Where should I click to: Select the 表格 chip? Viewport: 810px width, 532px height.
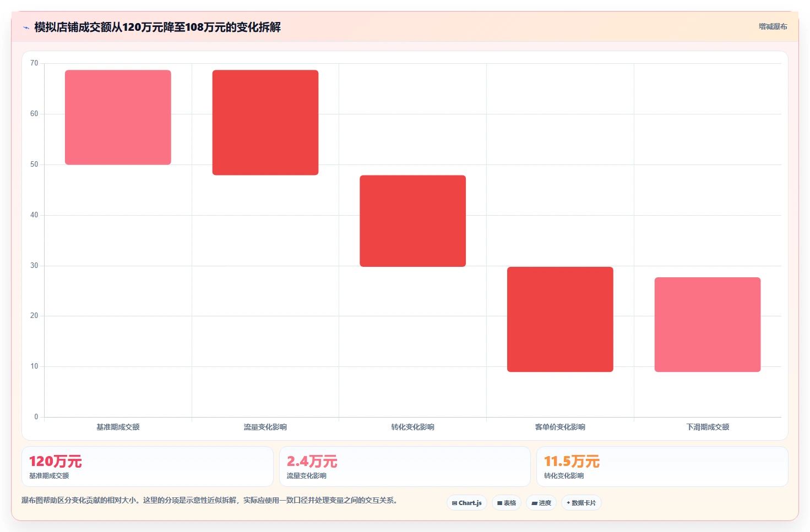(507, 503)
